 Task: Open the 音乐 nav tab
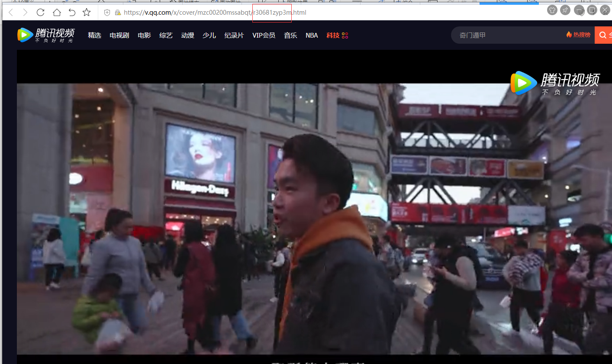click(290, 35)
